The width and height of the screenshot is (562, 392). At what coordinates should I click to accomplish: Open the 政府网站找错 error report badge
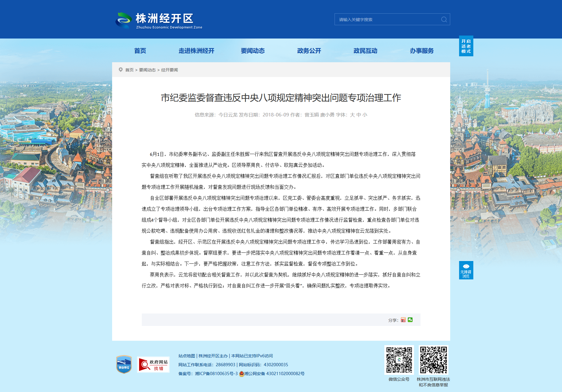153,364
